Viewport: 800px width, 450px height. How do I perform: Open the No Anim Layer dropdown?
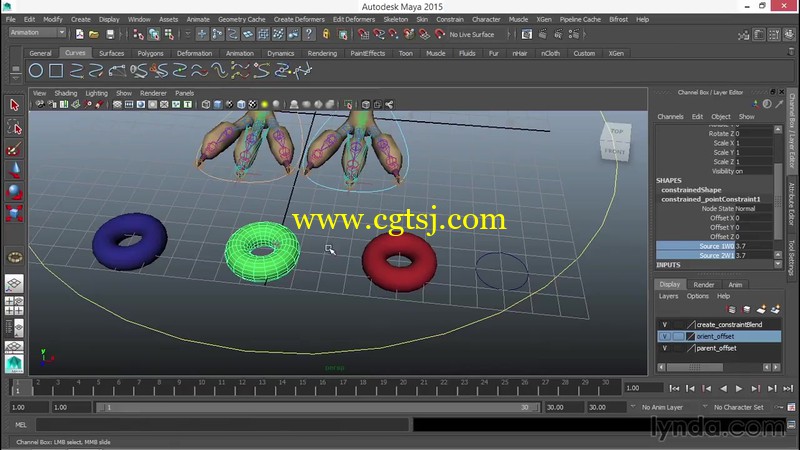pos(633,407)
